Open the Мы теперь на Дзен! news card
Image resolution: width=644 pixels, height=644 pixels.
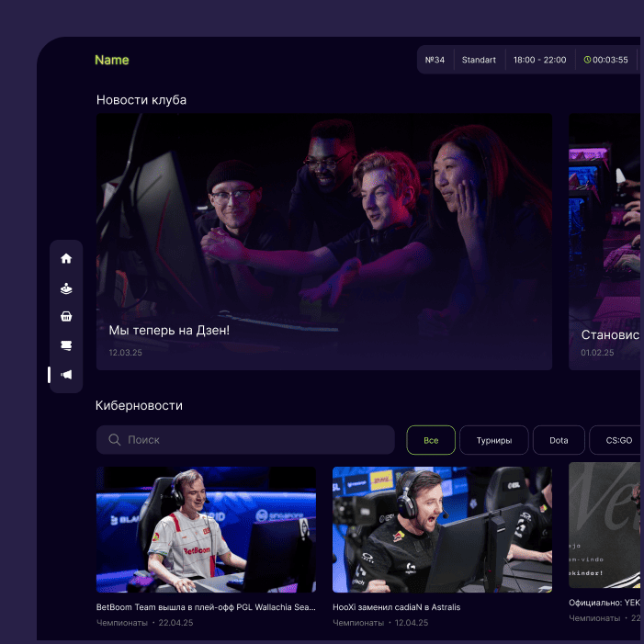click(x=323, y=241)
